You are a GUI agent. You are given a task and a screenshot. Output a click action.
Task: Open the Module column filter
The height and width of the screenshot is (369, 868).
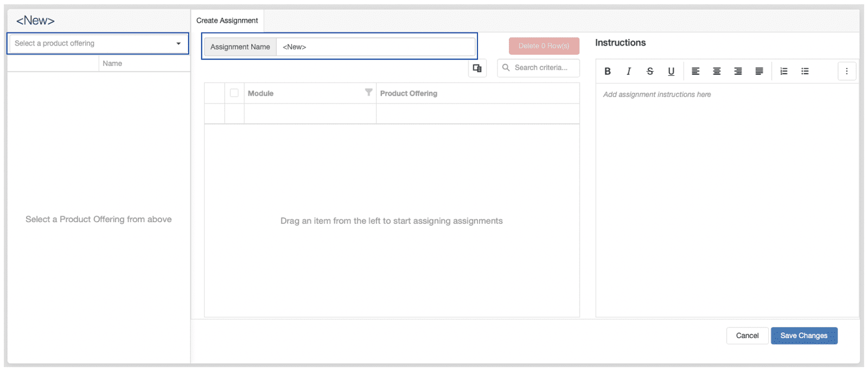(x=368, y=93)
